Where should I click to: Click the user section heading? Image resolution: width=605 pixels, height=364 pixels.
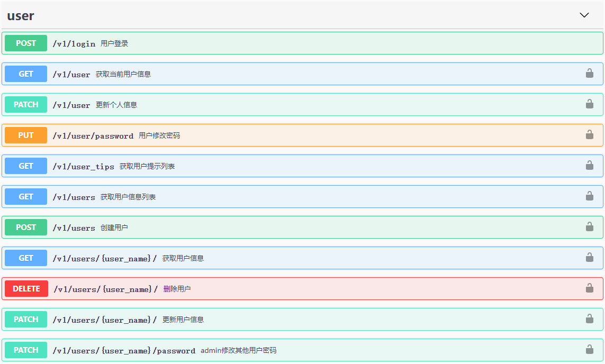[x=20, y=16]
